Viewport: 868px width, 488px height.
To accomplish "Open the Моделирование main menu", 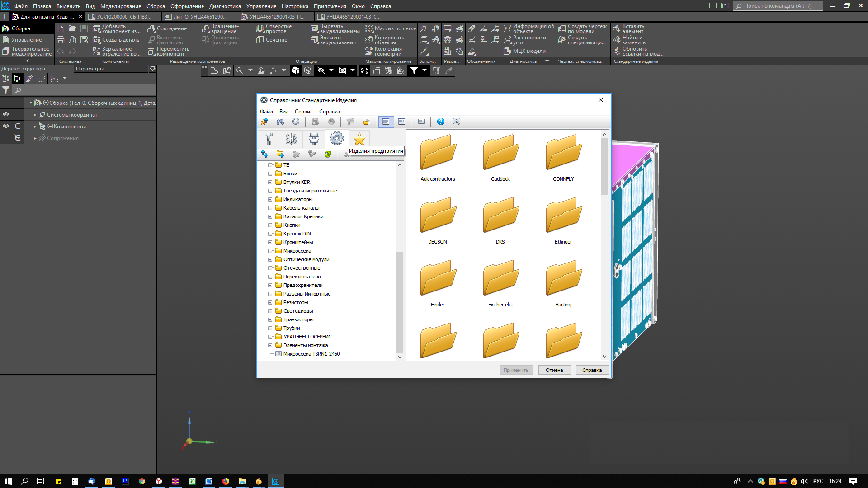I will click(120, 6).
